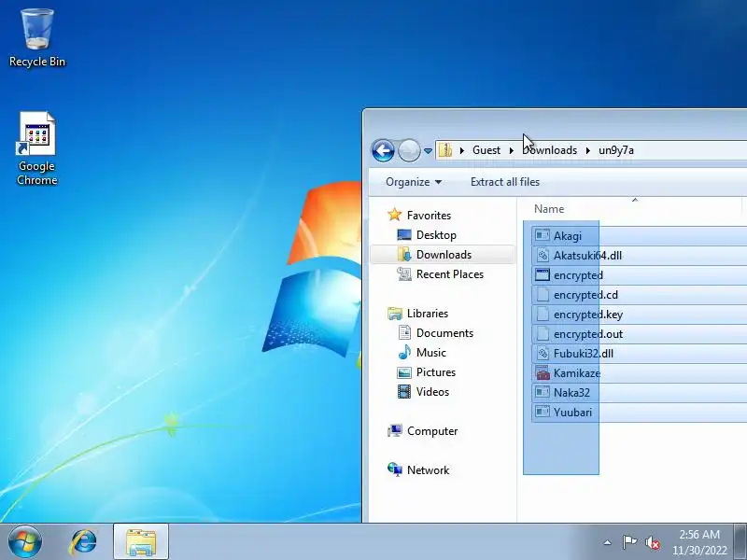Open Recent Places in the navigation pane
Viewport: 747px width, 560px height.
pos(450,274)
